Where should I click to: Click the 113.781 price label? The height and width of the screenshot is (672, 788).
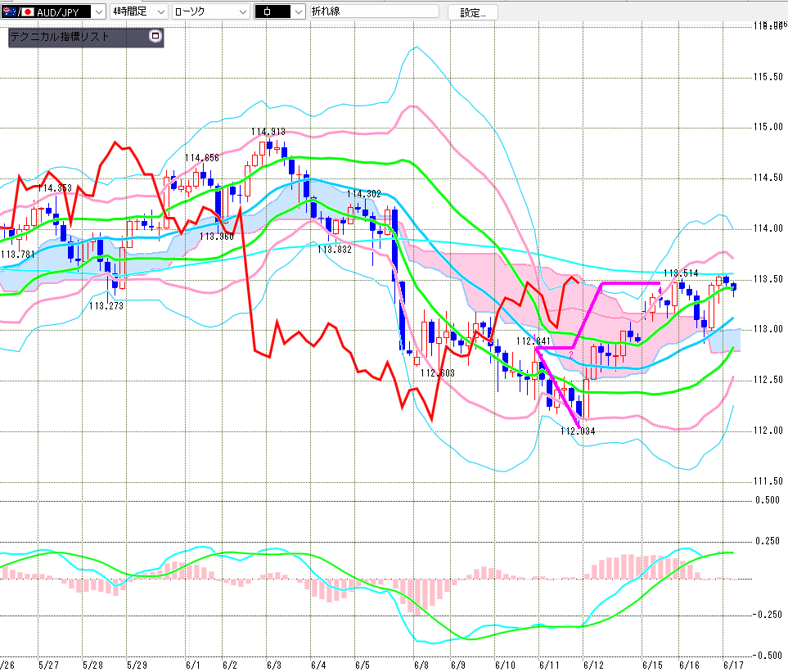(x=17, y=255)
